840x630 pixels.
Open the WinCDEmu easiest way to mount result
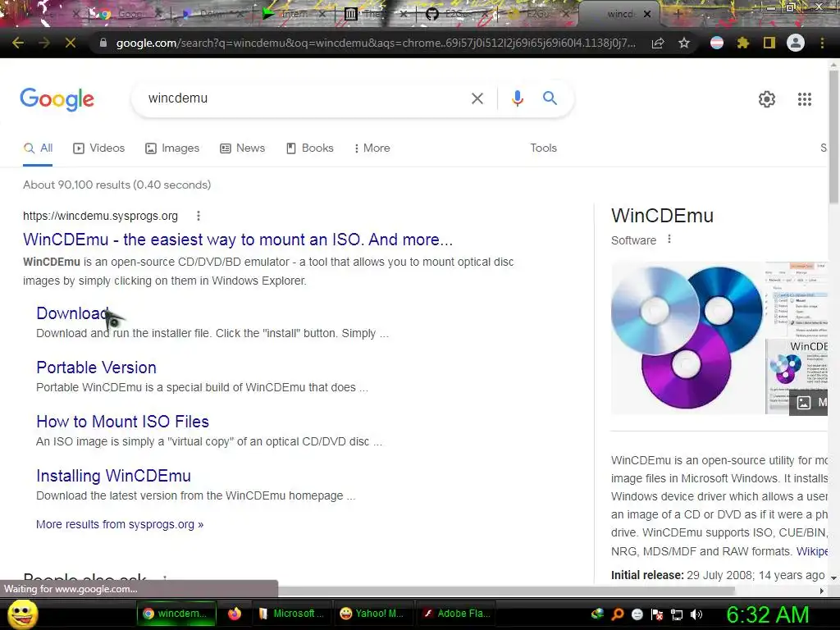pos(238,240)
